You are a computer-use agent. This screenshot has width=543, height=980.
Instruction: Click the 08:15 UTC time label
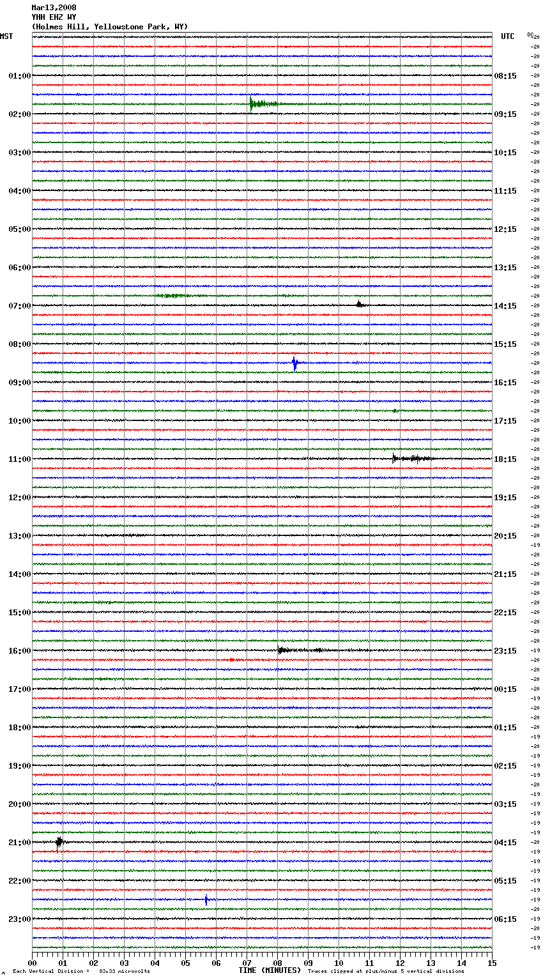pyautogui.click(x=505, y=76)
